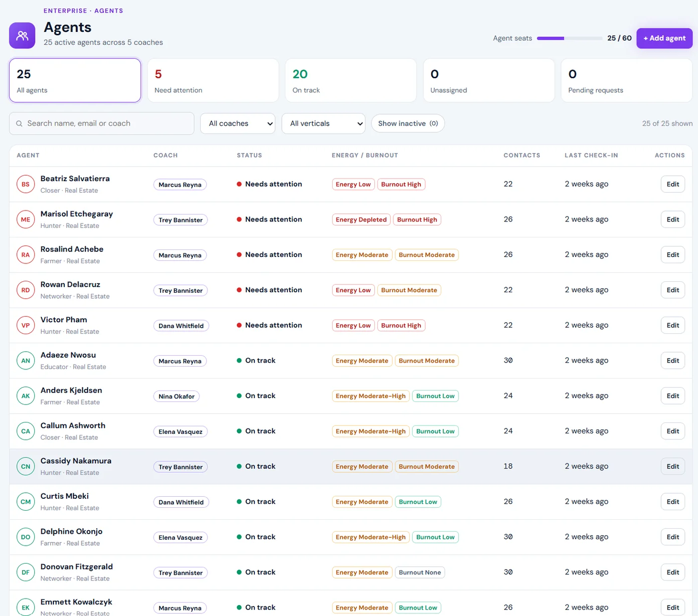Click the Contacts column header
The height and width of the screenshot is (616, 698).
coord(522,156)
